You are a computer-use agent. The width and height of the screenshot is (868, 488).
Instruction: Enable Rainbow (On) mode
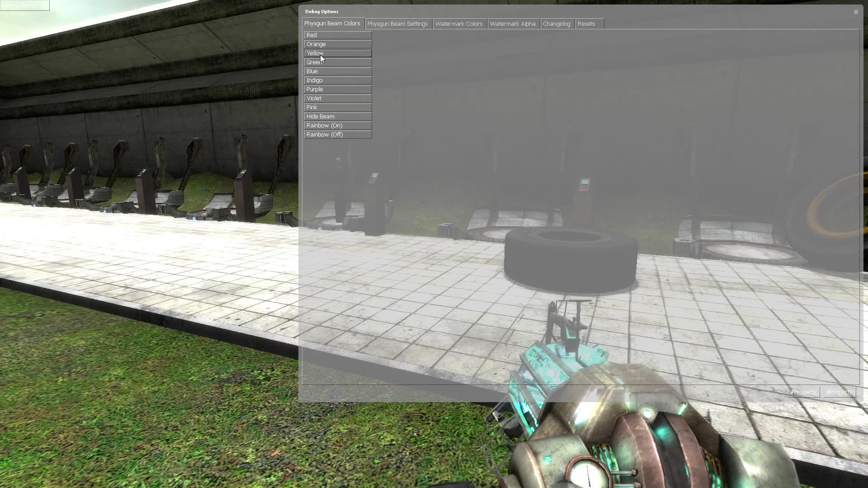(x=338, y=125)
